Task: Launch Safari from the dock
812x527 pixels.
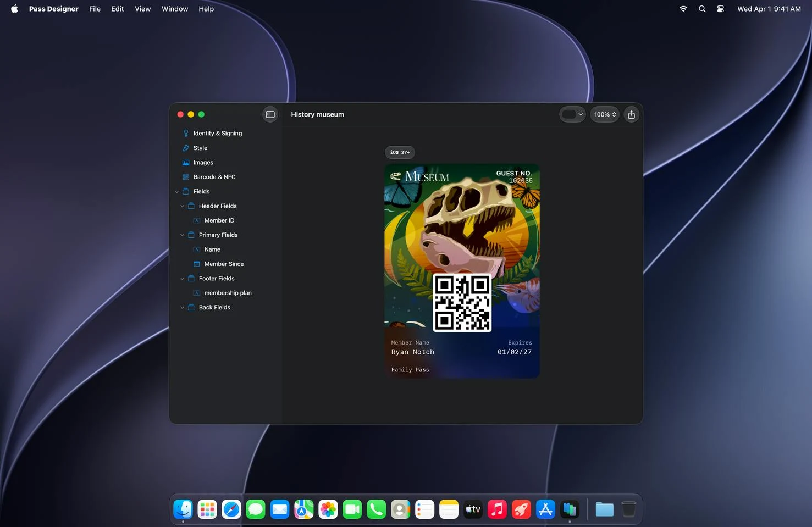Action: coord(231,509)
